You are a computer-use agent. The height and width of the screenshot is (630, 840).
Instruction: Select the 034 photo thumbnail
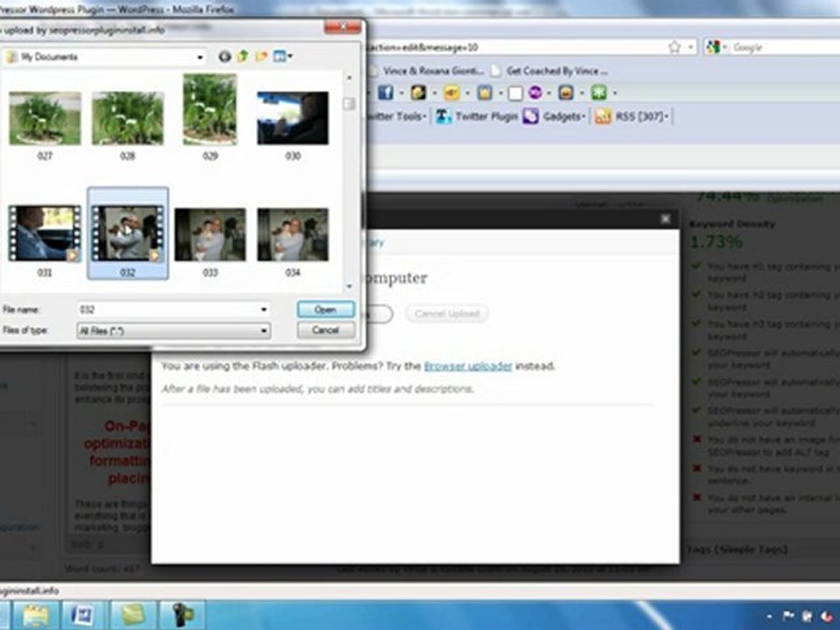[292, 234]
